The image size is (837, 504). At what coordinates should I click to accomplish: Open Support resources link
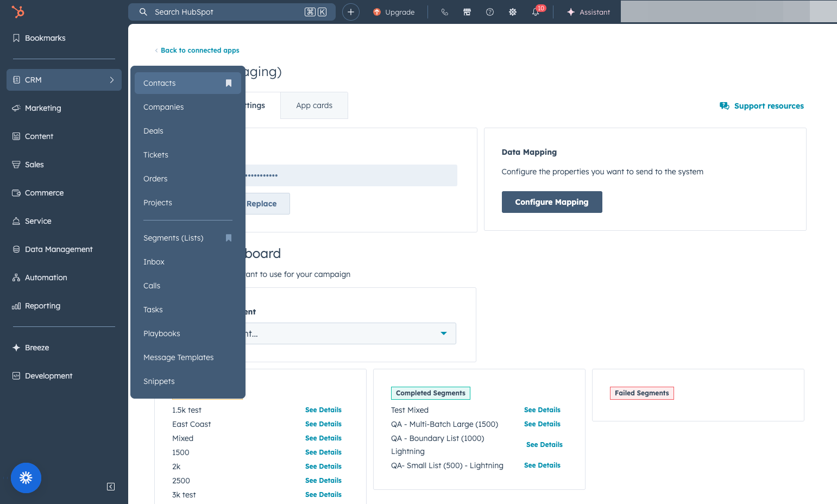762,106
